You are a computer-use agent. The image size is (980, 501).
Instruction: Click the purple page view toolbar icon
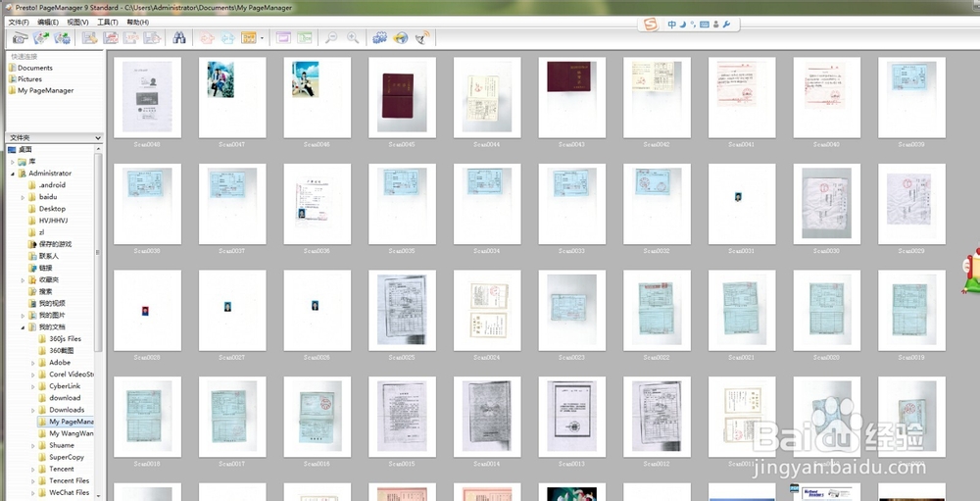pyautogui.click(x=283, y=38)
